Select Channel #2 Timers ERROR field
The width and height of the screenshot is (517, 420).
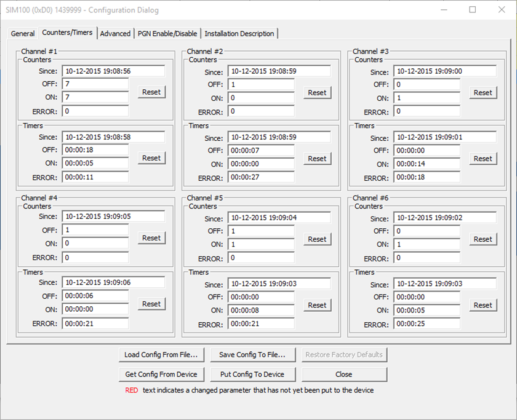[261, 177]
